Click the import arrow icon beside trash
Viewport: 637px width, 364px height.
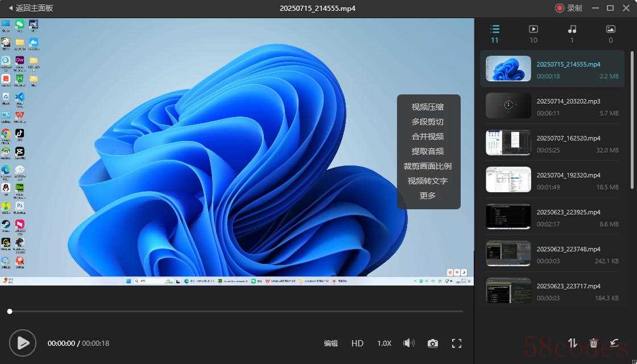pyautogui.click(x=614, y=344)
